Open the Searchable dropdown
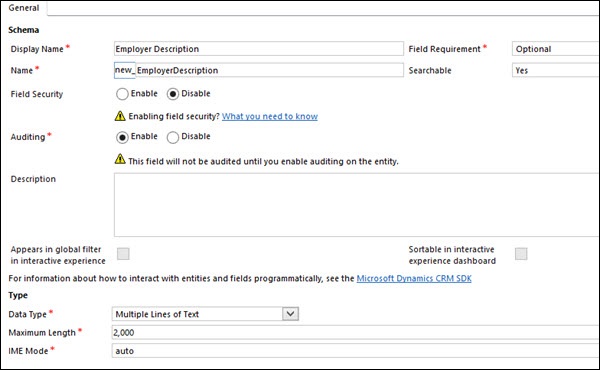The image size is (600, 370). pyautogui.click(x=556, y=70)
